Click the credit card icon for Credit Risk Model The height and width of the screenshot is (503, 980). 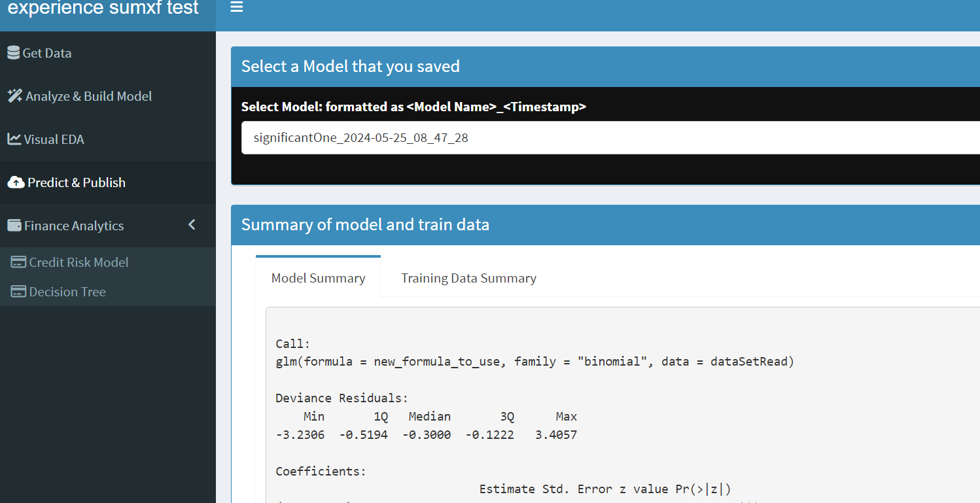pyautogui.click(x=18, y=262)
